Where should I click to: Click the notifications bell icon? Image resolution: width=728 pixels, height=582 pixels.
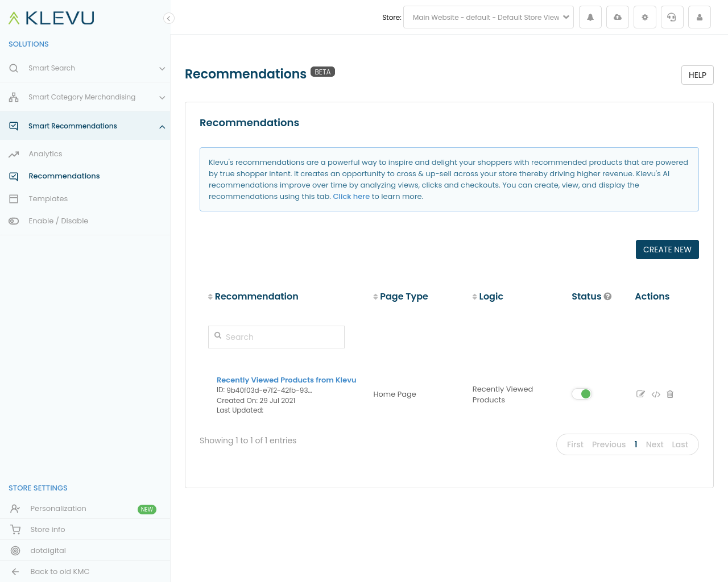(x=590, y=18)
